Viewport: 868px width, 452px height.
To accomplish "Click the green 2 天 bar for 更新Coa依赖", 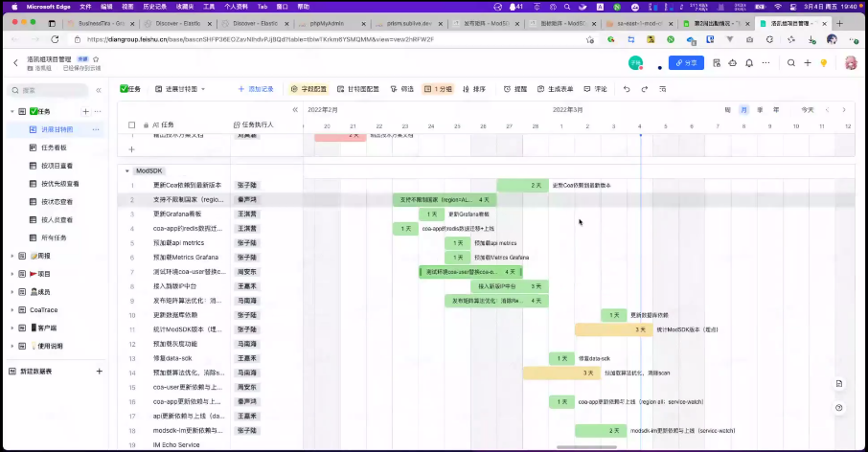I will pyautogui.click(x=522, y=185).
